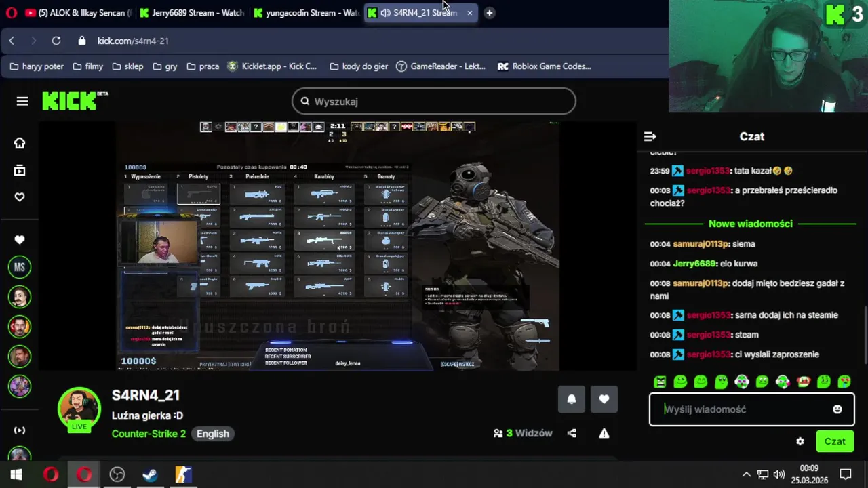Open chat settings gear
This screenshot has height=488, width=868.
[x=800, y=441]
